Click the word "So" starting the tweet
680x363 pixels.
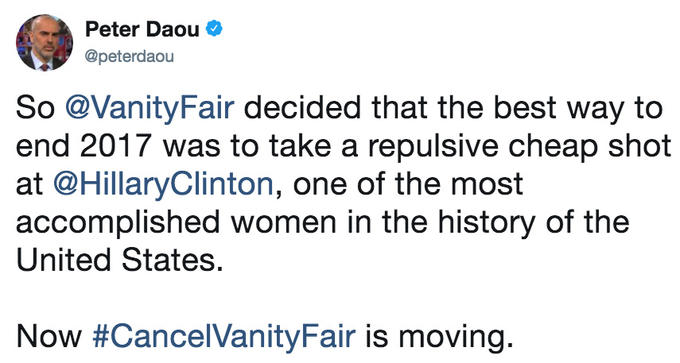click(35, 108)
